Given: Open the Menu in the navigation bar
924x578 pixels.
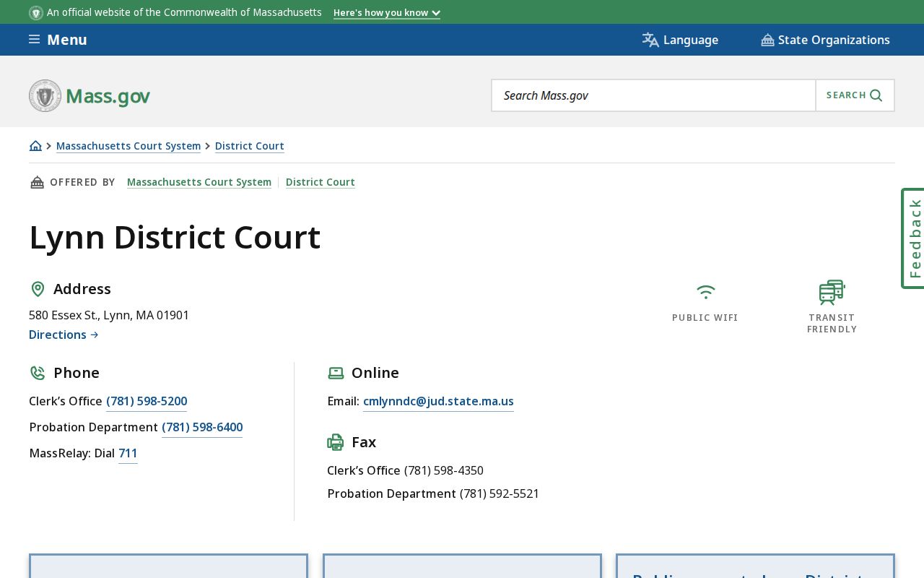Looking at the screenshot, I should tap(58, 40).
